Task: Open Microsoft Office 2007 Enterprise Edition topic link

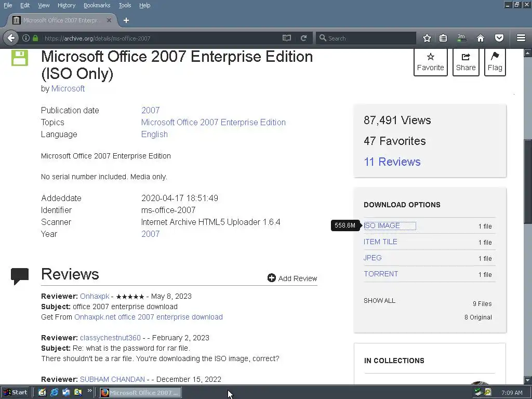Action: point(214,122)
